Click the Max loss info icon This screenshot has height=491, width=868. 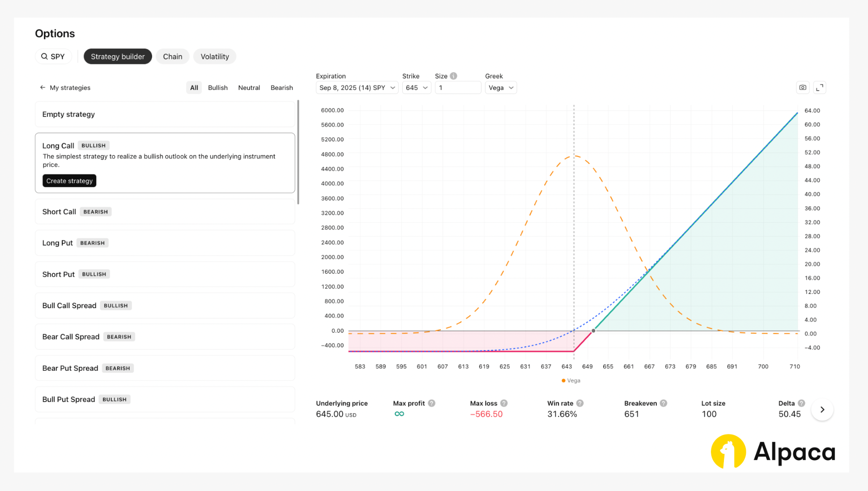pyautogui.click(x=504, y=403)
